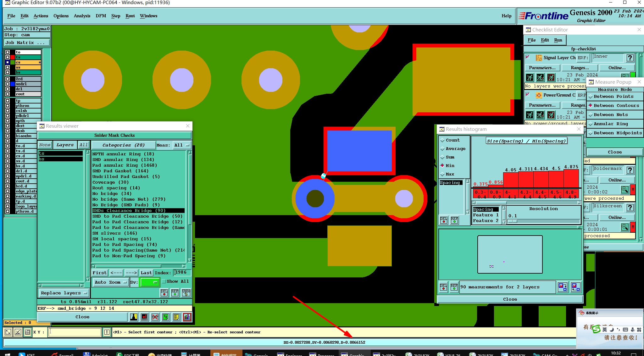Screen dimensions: 644x356
Task: Click the question mark icon next to Silkscreen
Action: (x=630, y=208)
